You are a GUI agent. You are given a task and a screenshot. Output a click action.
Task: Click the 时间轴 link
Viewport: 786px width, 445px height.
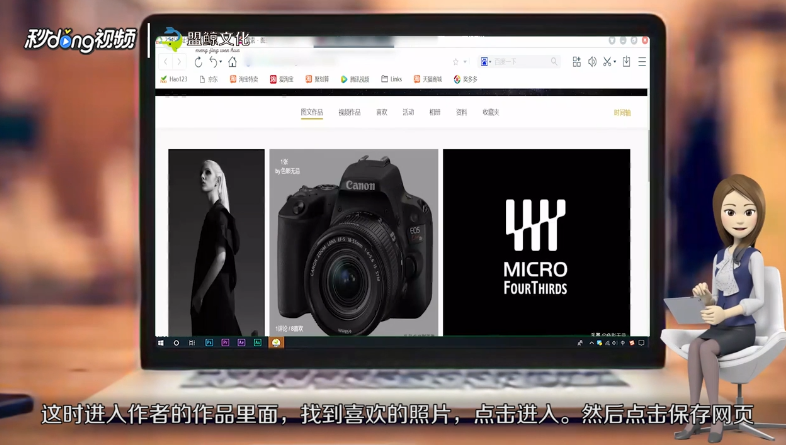[x=622, y=113]
